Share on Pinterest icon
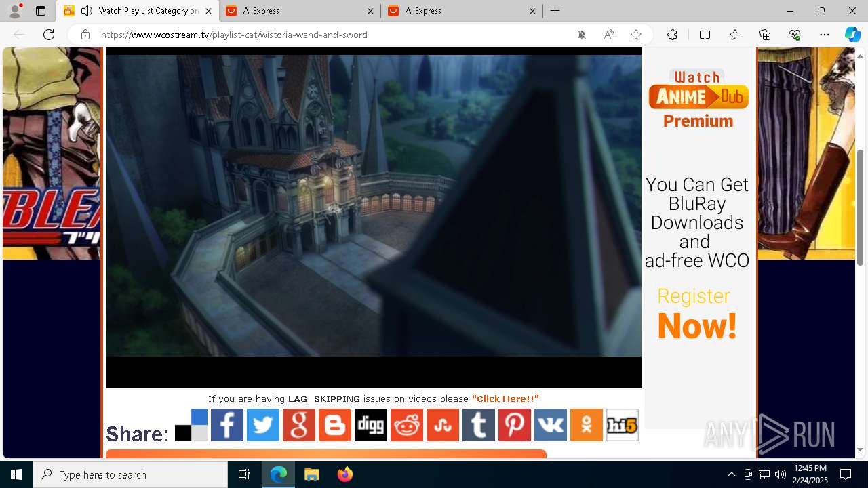The height and width of the screenshot is (488, 868). pos(515,425)
